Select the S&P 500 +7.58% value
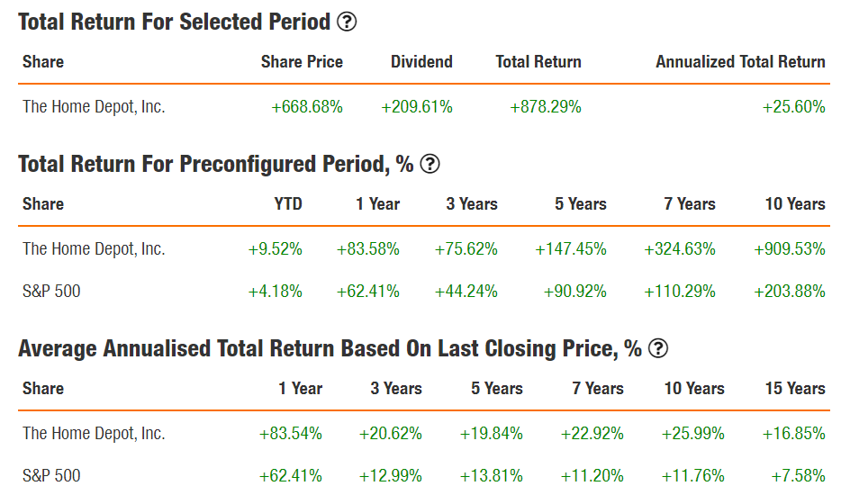Viewport: 850px width, 504px height. 798,476
